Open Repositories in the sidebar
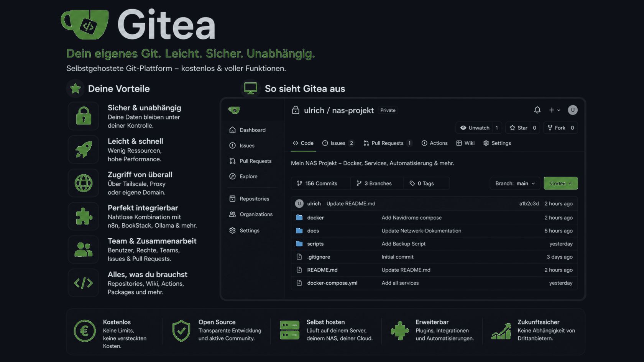This screenshot has height=362, width=644. pyautogui.click(x=249, y=198)
